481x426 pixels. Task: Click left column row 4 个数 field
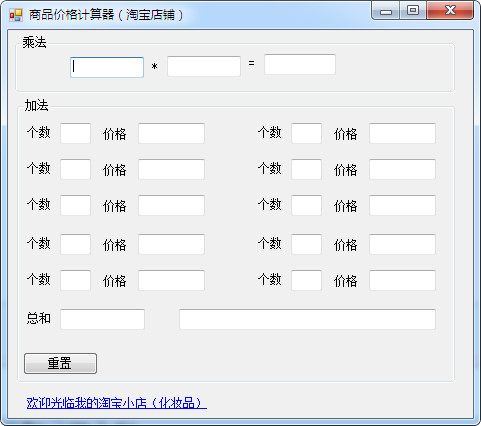pyautogui.click(x=75, y=244)
